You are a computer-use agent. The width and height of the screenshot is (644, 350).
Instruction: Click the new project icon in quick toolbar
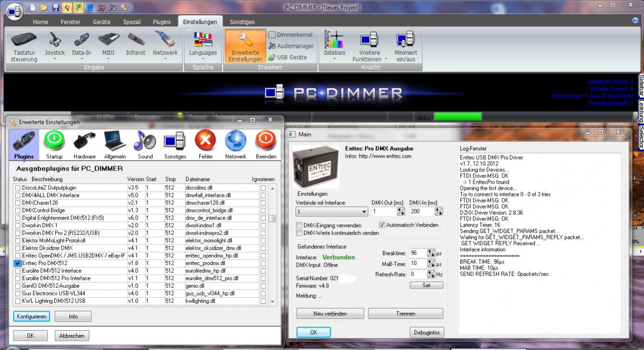click(33, 8)
